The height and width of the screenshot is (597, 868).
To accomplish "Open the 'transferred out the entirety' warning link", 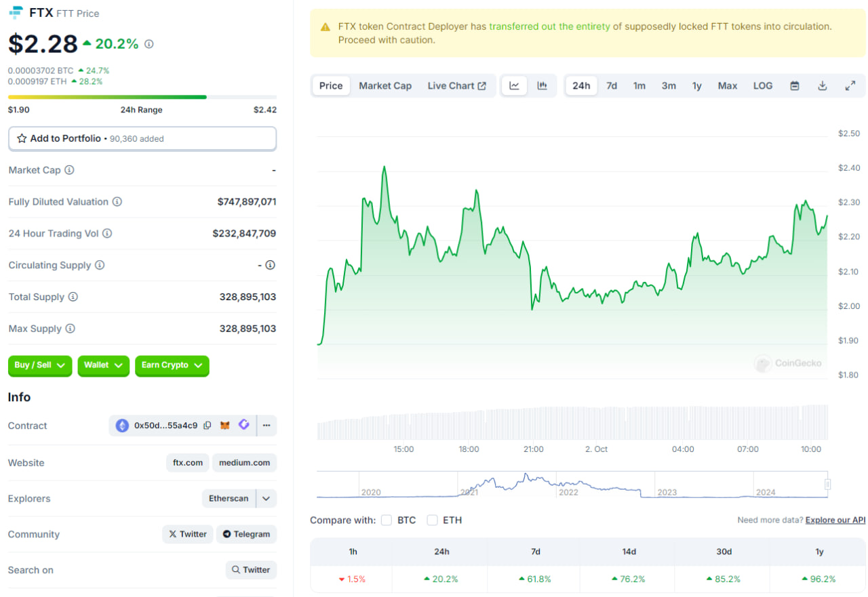I will [550, 26].
